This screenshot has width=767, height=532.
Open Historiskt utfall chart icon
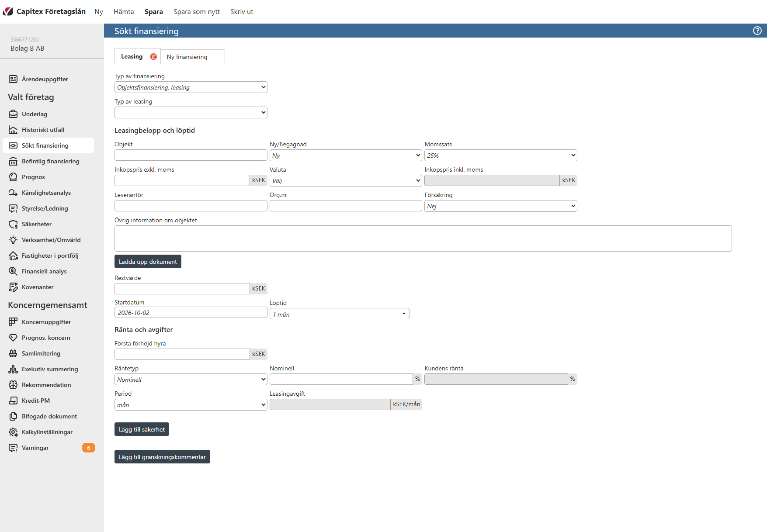(x=13, y=130)
